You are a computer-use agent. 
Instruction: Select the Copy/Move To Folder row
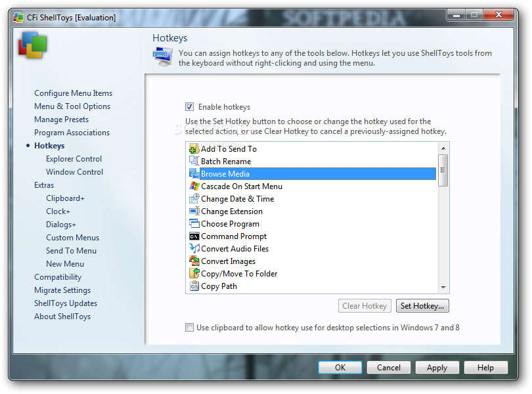point(311,274)
